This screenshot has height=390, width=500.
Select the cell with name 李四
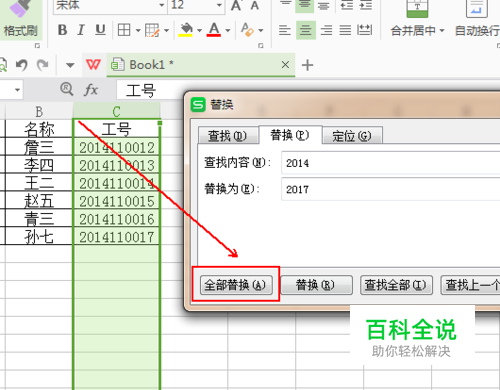coord(39,165)
